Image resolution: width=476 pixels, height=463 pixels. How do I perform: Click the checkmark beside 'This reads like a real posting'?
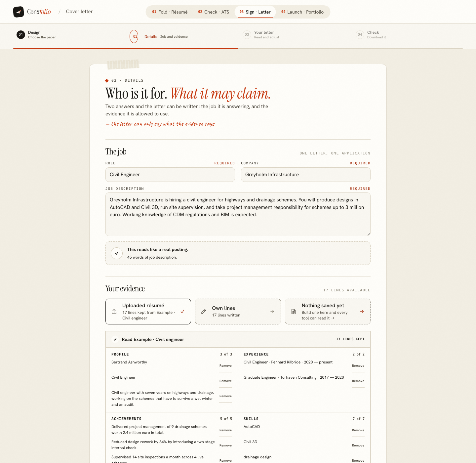[x=117, y=253]
